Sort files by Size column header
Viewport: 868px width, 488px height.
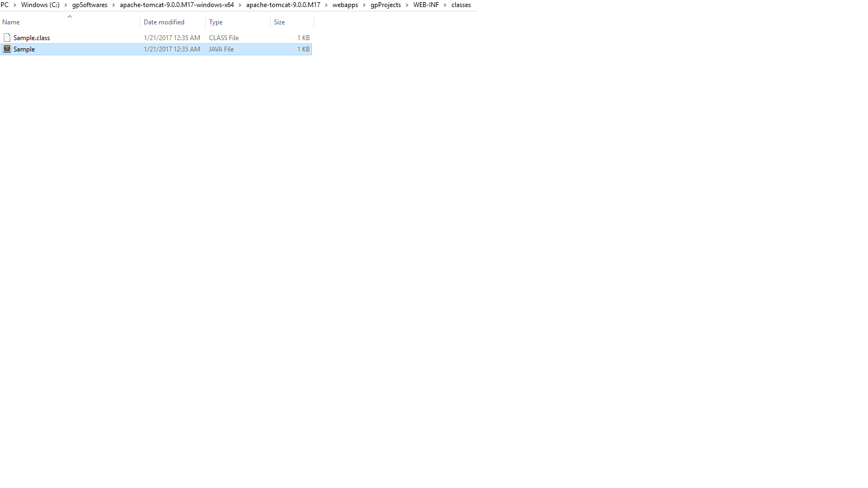(279, 22)
